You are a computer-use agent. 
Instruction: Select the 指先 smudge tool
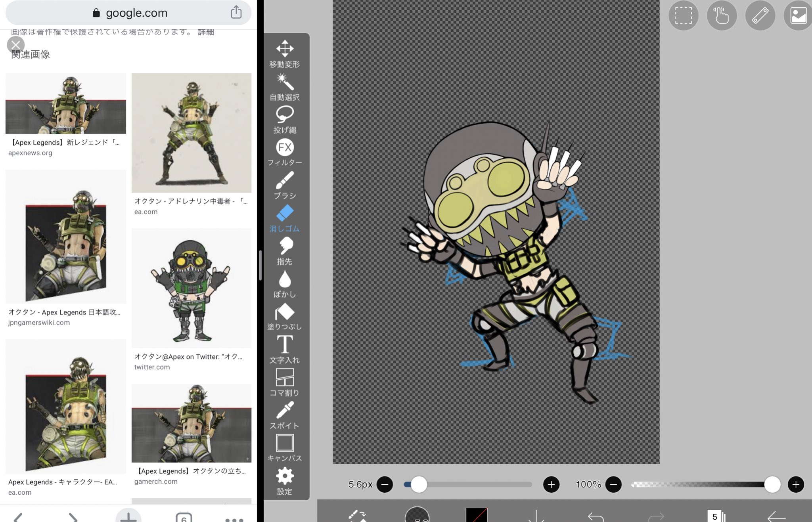point(285,251)
